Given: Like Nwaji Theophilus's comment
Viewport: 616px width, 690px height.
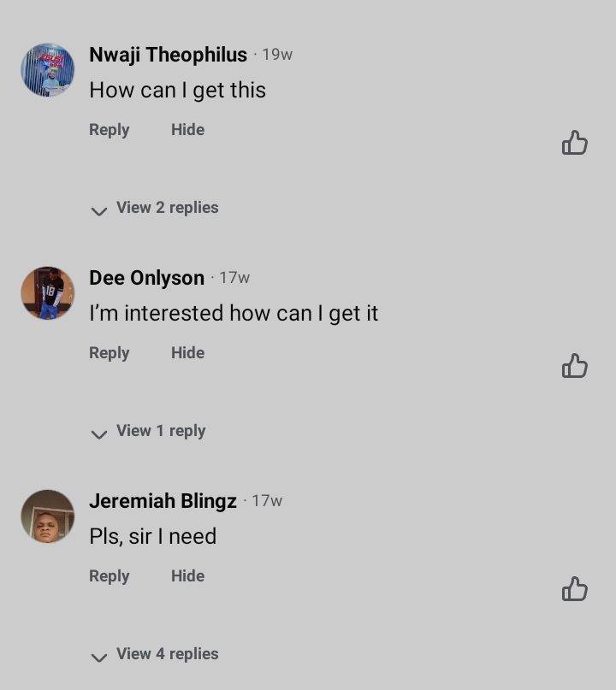Looking at the screenshot, I should [x=575, y=143].
